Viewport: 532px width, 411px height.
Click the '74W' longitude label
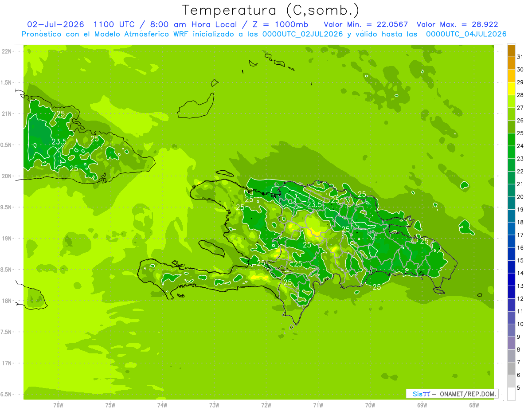(162, 405)
